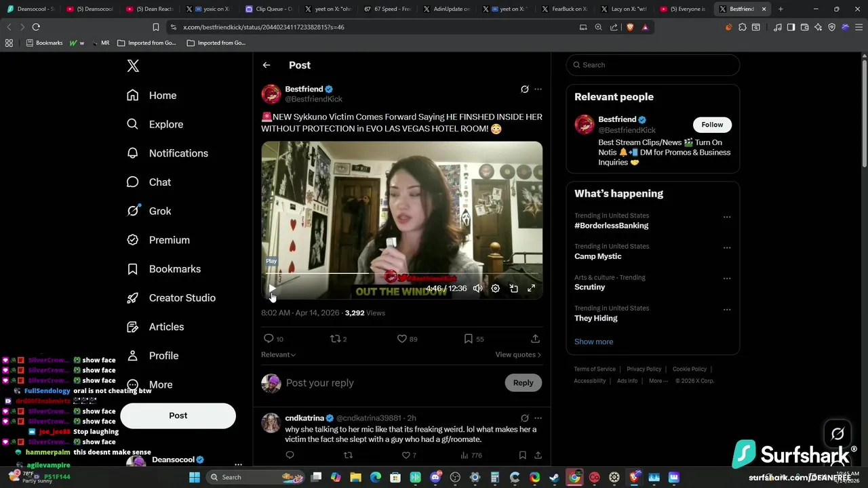Open Notifications in the sidebar
The width and height of the screenshot is (868, 488).
167,153
